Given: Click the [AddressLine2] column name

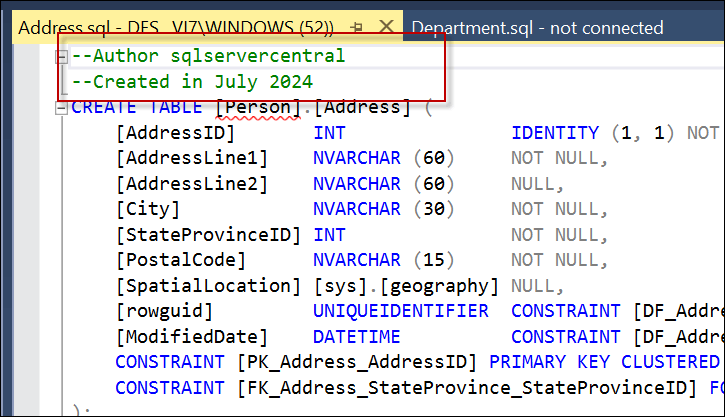Looking at the screenshot, I should point(192,184).
